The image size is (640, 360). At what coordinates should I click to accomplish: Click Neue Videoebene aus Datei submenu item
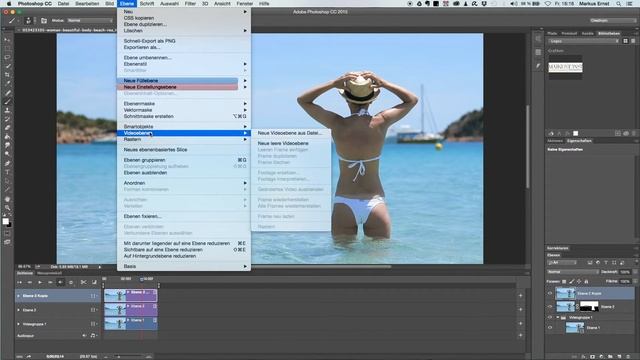289,133
